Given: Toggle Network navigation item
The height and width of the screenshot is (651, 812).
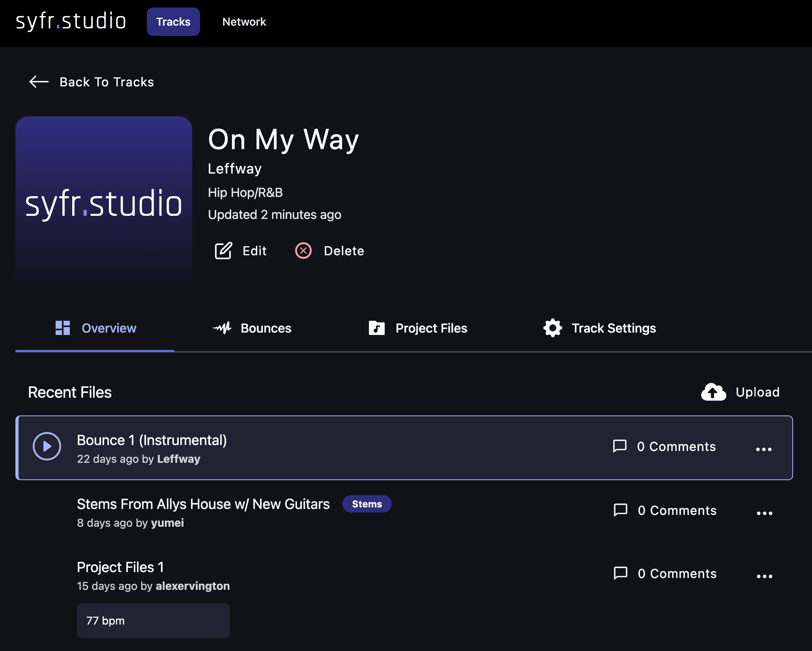Looking at the screenshot, I should (x=244, y=21).
